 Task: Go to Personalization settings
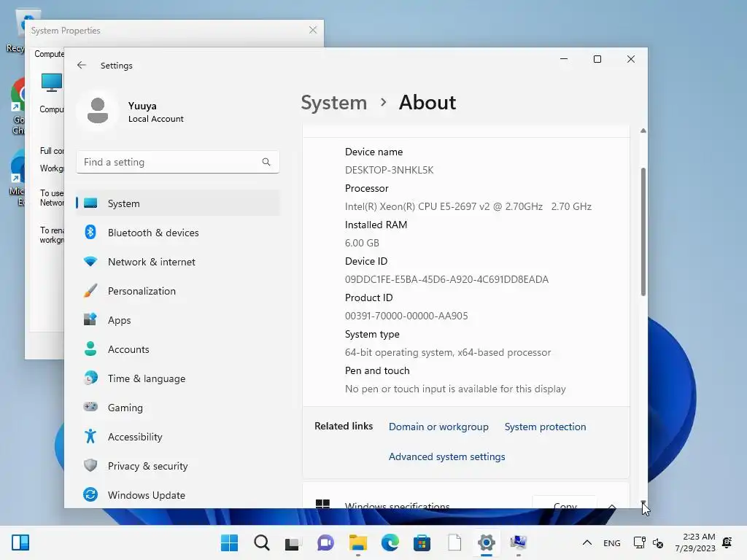point(177,291)
